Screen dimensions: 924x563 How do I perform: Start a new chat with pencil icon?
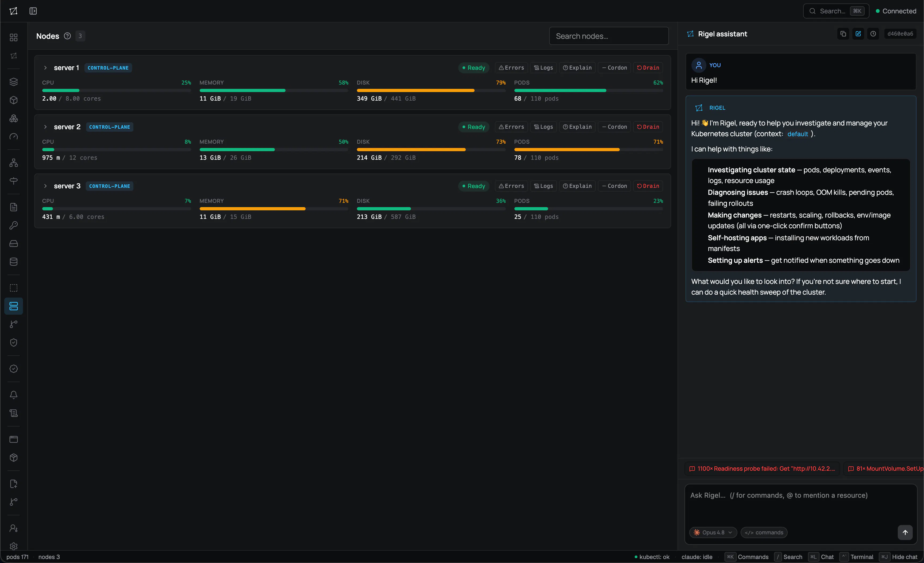pyautogui.click(x=858, y=34)
